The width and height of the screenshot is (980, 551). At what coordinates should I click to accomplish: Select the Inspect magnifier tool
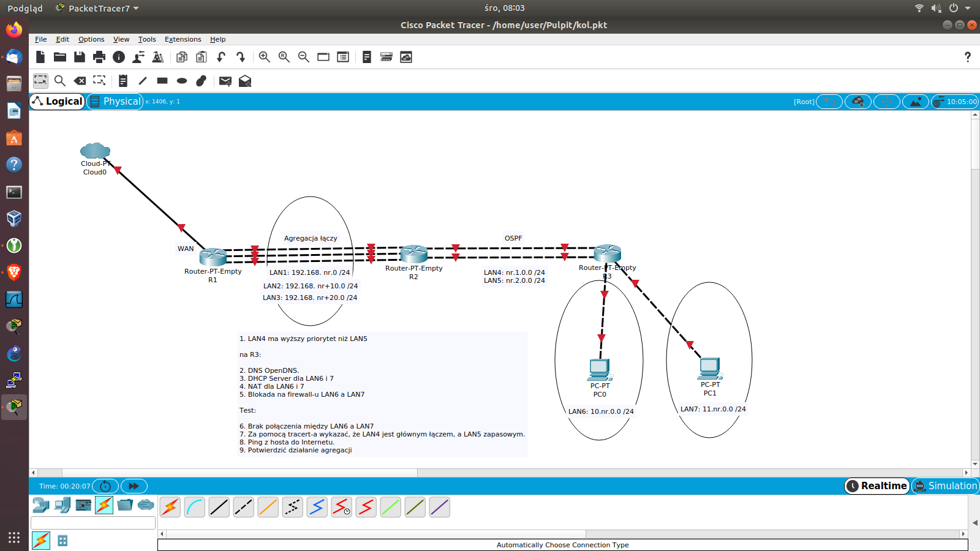[60, 81]
